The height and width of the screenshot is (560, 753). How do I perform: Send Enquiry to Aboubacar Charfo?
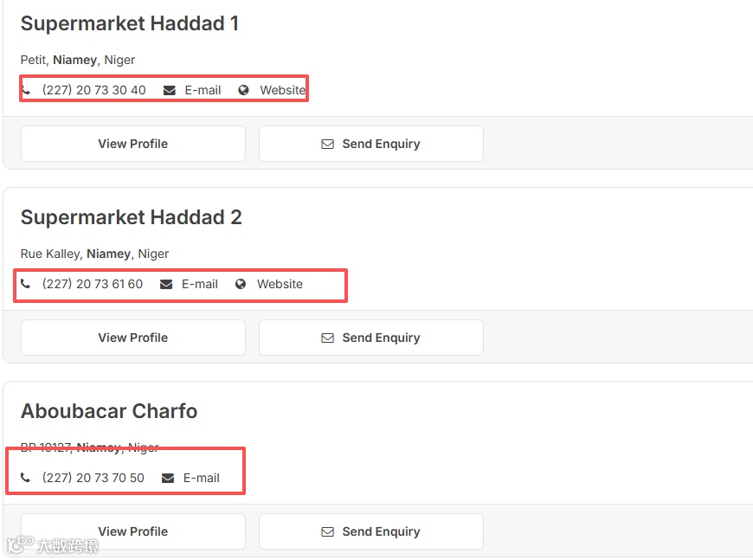[371, 531]
